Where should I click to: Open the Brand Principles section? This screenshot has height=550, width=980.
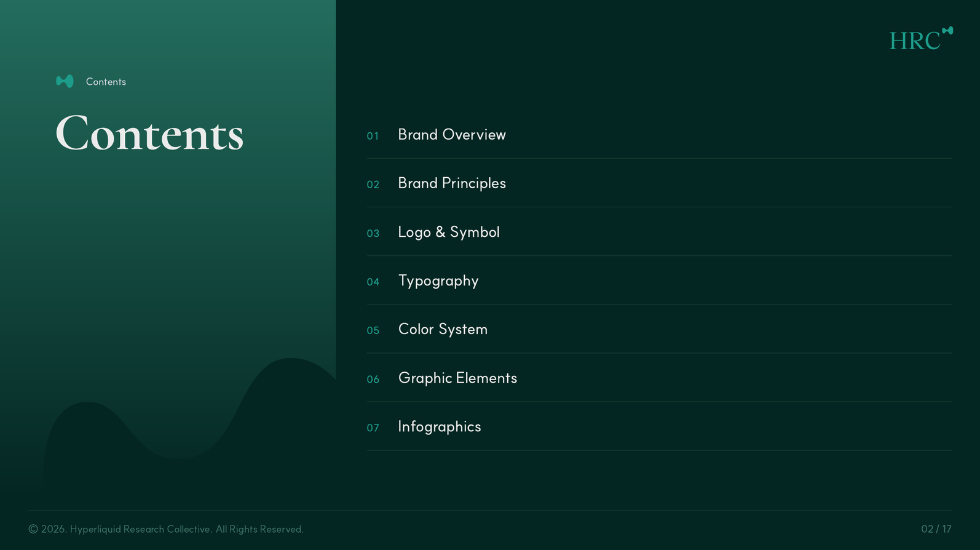pos(452,183)
